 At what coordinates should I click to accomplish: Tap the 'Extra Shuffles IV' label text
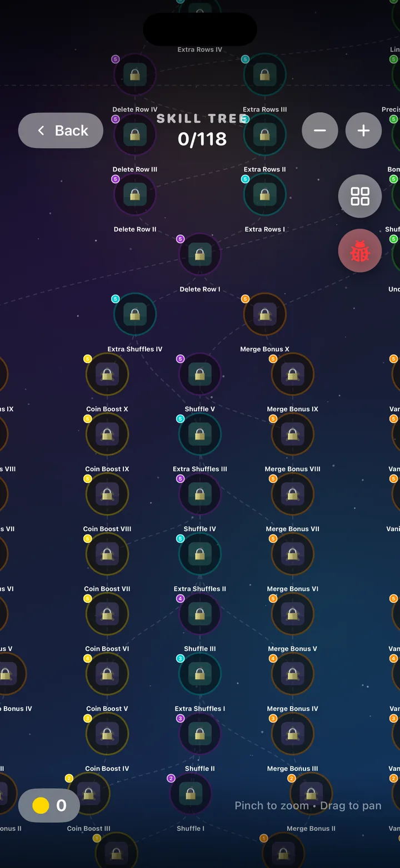135,349
